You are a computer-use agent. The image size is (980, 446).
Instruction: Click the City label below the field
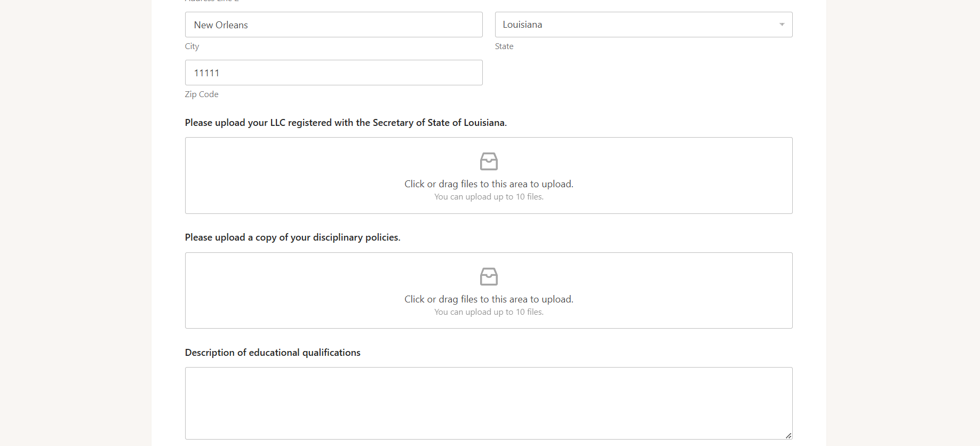[x=192, y=46]
